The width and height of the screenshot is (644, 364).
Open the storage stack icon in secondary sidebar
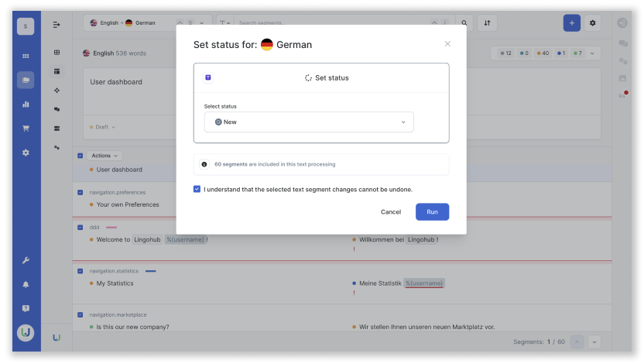click(x=57, y=129)
